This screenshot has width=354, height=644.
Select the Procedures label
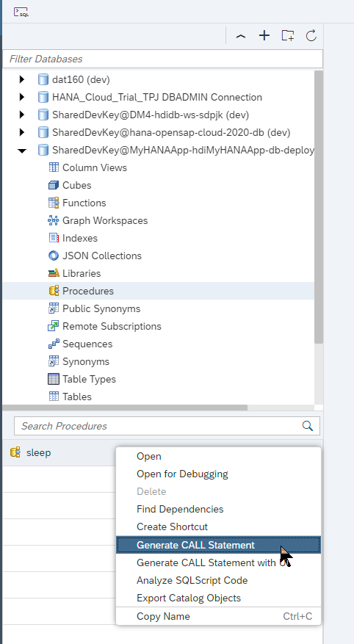pyautogui.click(x=88, y=292)
